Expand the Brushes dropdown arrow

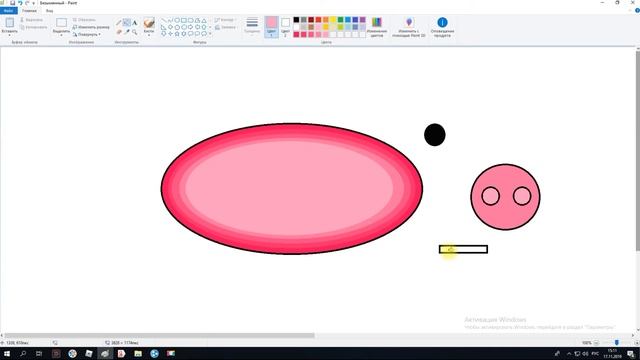tap(149, 36)
